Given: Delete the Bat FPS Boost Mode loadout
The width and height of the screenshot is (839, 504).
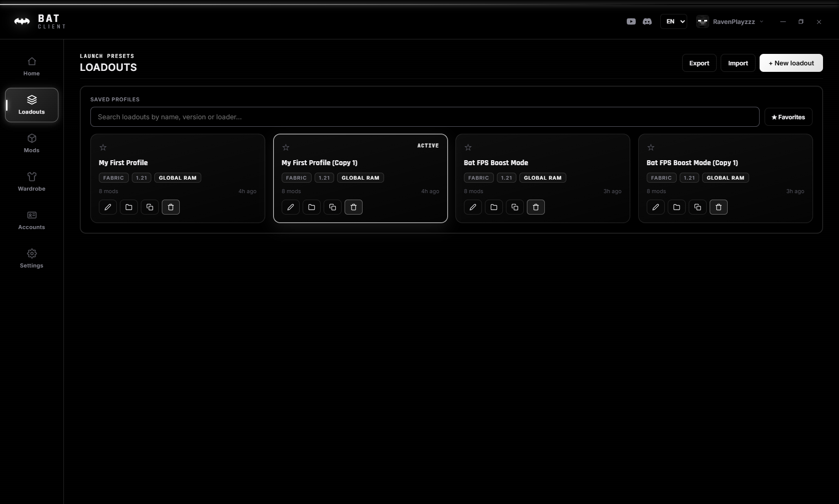Looking at the screenshot, I should tap(536, 207).
